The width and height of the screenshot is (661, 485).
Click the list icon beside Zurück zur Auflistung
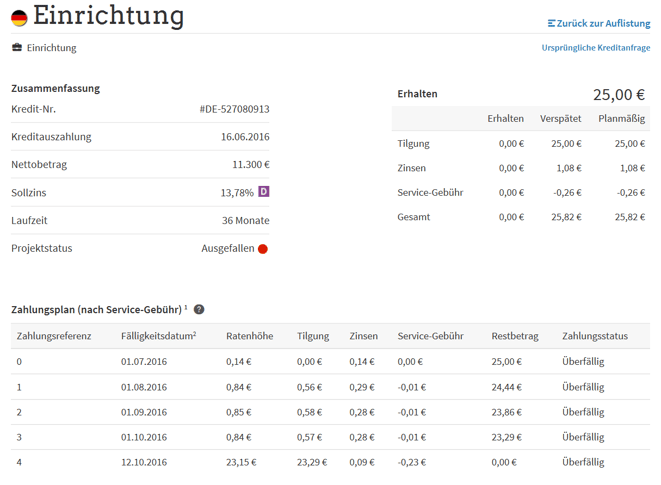(551, 23)
